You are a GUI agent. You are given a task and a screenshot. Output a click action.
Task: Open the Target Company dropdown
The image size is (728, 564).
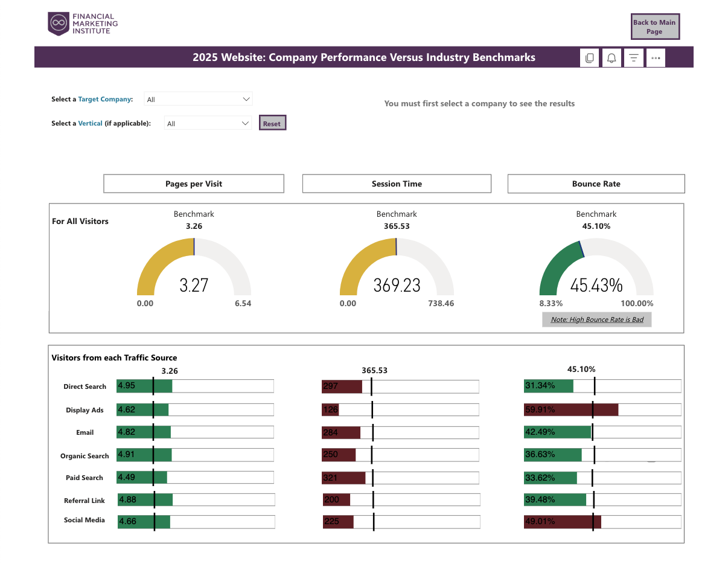click(x=198, y=99)
